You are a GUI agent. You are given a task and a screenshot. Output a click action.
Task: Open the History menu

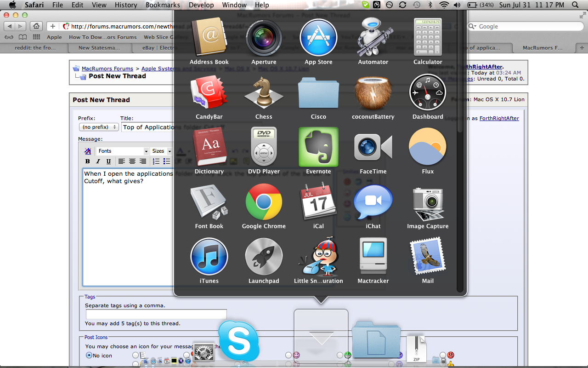point(126,5)
